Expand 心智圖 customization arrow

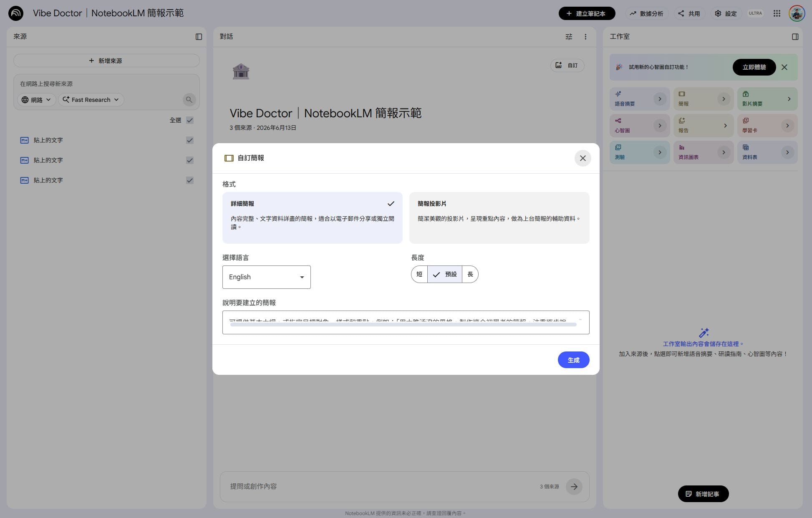(660, 126)
